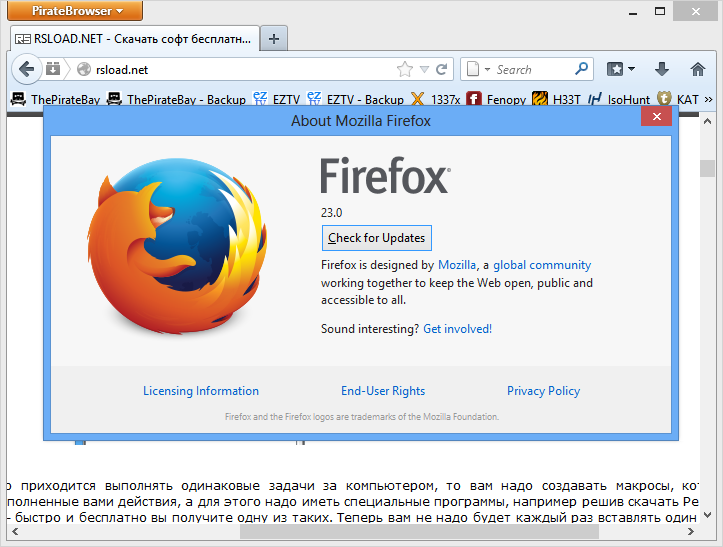
Task: Click the vertical scrollbar up arrow
Action: [707, 121]
